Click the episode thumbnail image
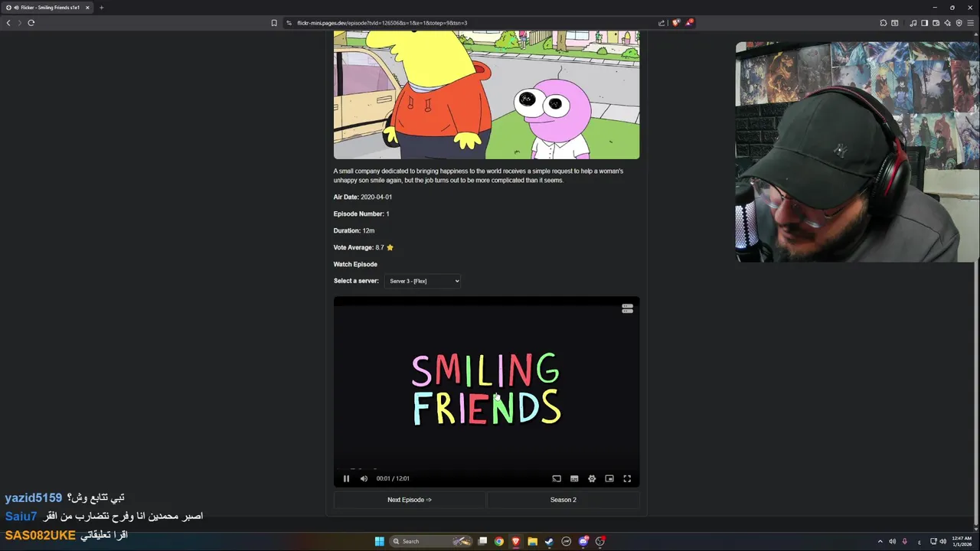Screen dimensions: 980x551 coord(486,95)
